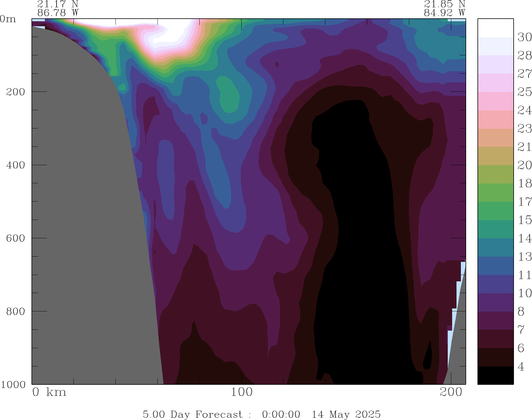Click colorbar label '7'

click(521, 330)
